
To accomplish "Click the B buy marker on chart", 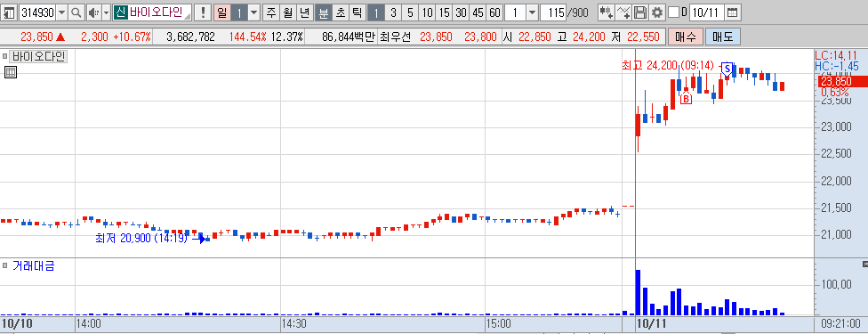I will [x=686, y=99].
